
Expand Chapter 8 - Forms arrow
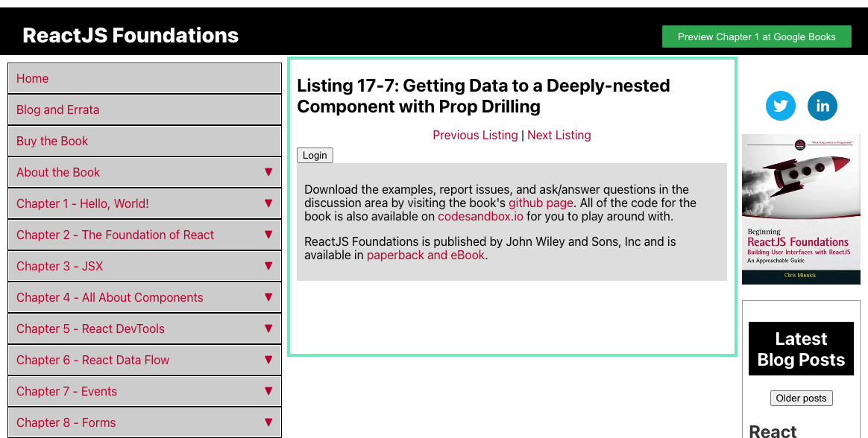pyautogui.click(x=268, y=422)
